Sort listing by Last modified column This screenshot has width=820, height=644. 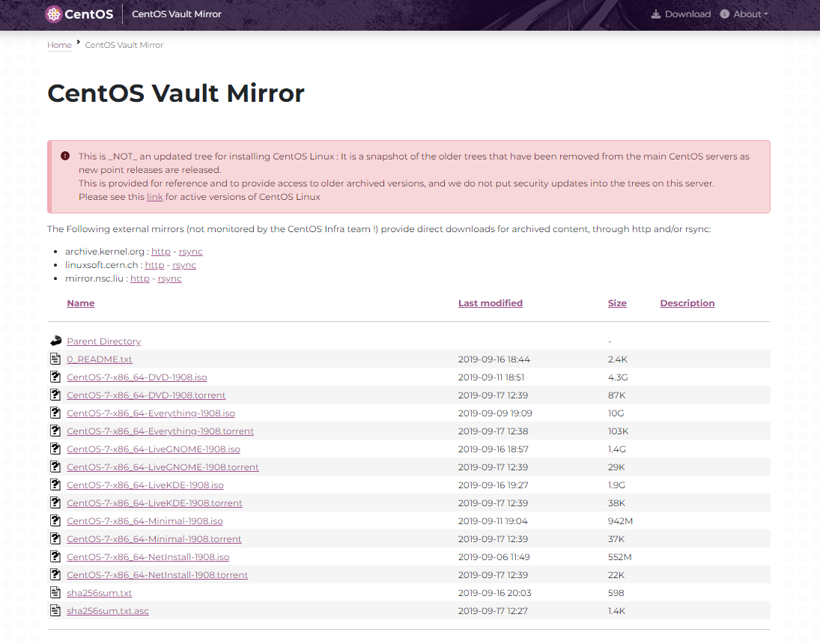coord(490,303)
